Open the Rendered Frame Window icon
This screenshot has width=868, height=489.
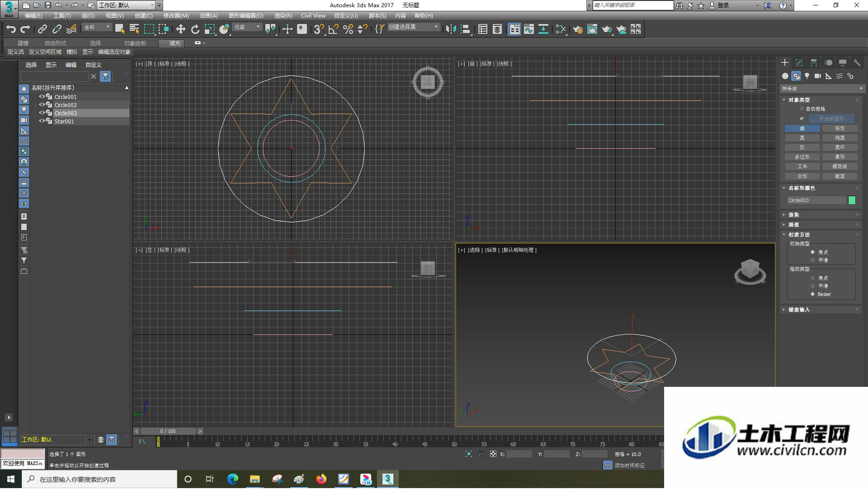pyautogui.click(x=592, y=29)
